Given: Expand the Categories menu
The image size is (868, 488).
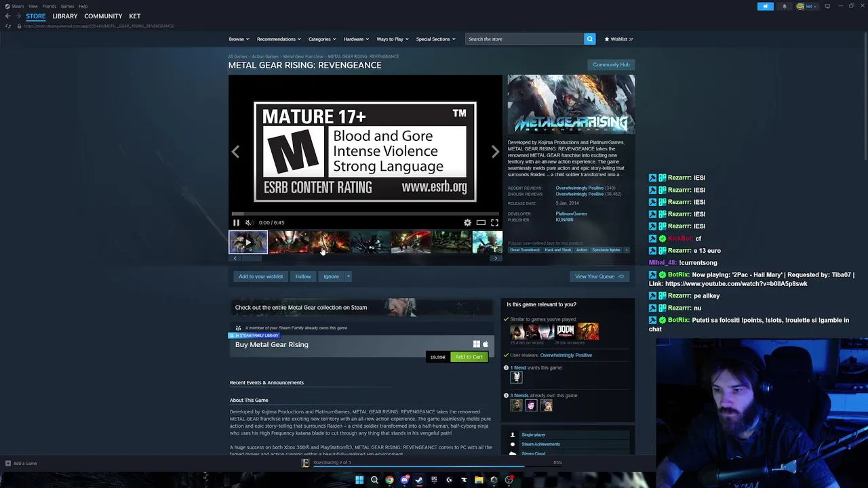Looking at the screenshot, I should [x=321, y=39].
